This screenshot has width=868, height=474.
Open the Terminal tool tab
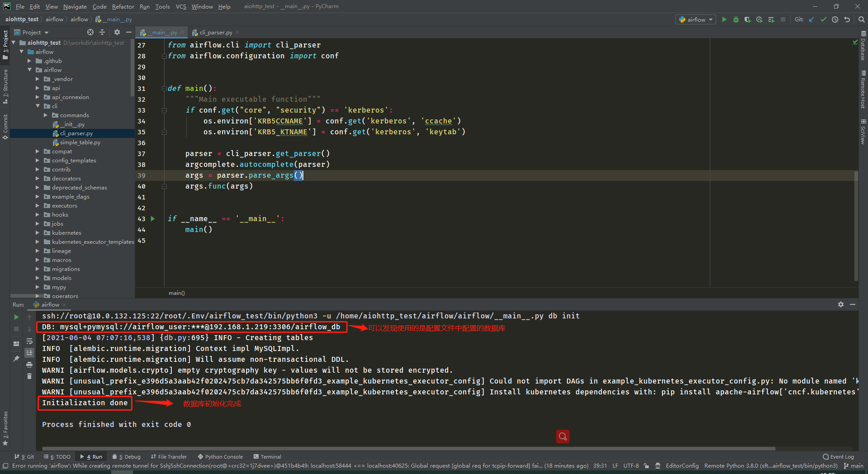267,456
